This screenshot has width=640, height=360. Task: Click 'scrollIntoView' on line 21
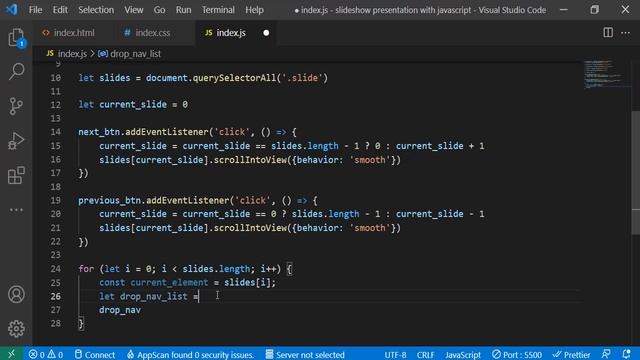[250, 228]
